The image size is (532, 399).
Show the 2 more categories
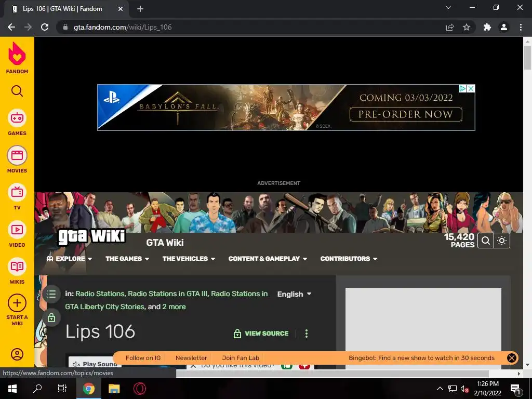coord(174,307)
